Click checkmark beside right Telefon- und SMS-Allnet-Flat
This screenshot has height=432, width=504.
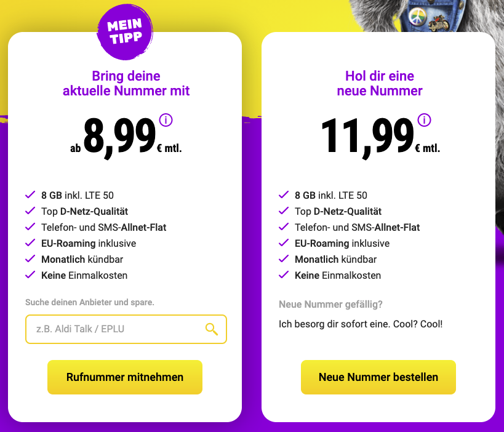284,227
